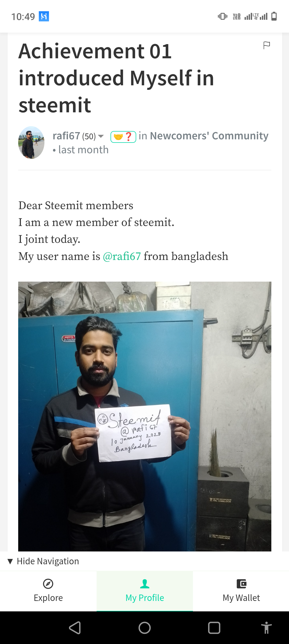
Task: Tap the My Profile person icon
Action: point(145,584)
